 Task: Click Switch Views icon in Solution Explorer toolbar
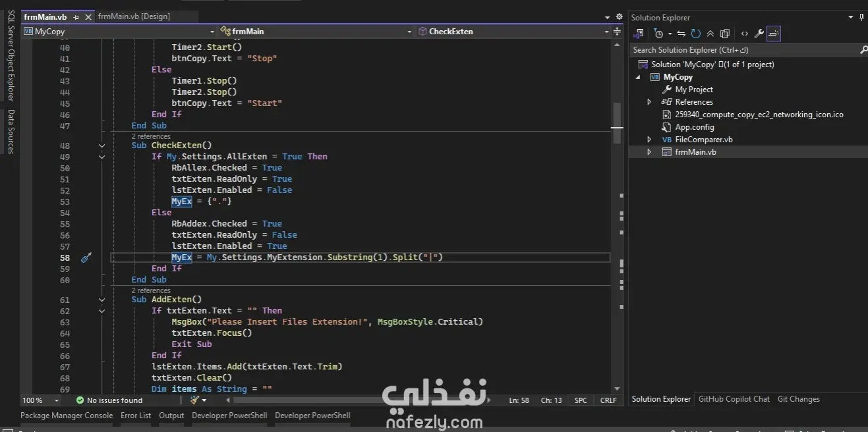point(639,34)
